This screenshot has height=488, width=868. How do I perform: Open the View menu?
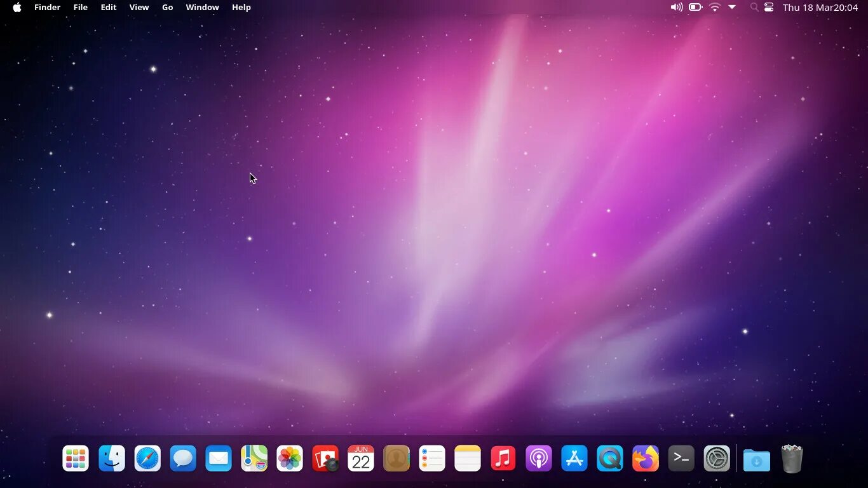pos(139,7)
